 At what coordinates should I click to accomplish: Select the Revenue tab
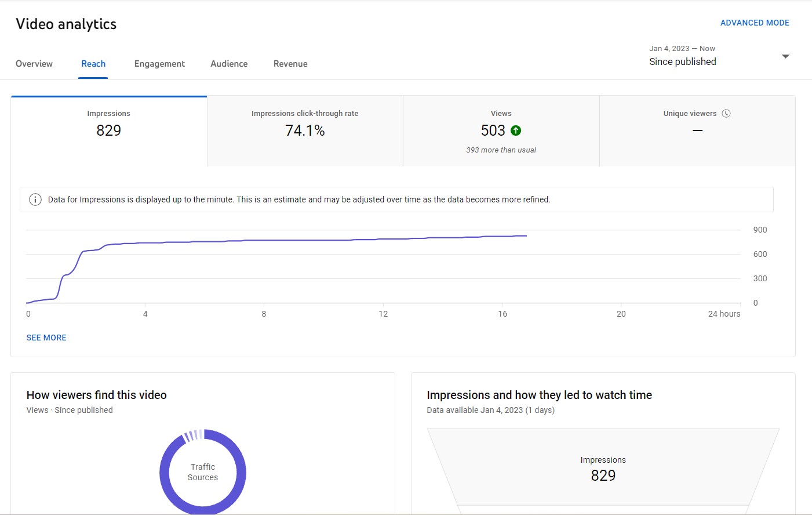coord(290,64)
